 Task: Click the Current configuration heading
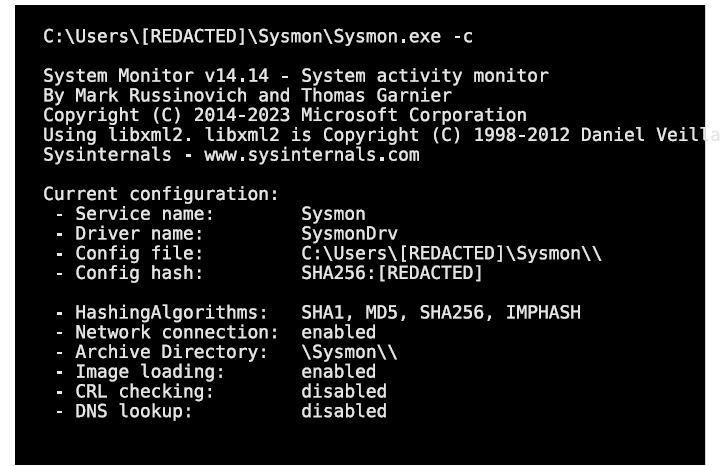[x=160, y=194]
